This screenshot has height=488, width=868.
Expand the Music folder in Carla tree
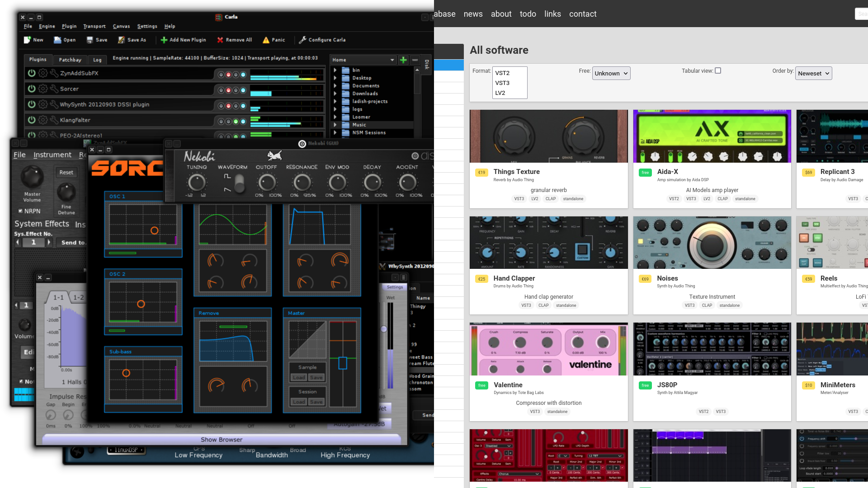pos(335,125)
